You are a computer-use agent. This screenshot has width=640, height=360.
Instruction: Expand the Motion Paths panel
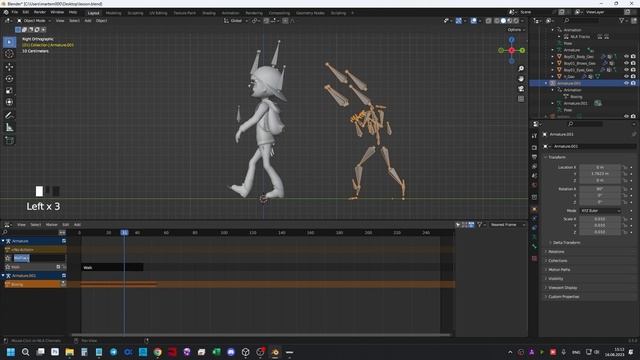coord(559,269)
